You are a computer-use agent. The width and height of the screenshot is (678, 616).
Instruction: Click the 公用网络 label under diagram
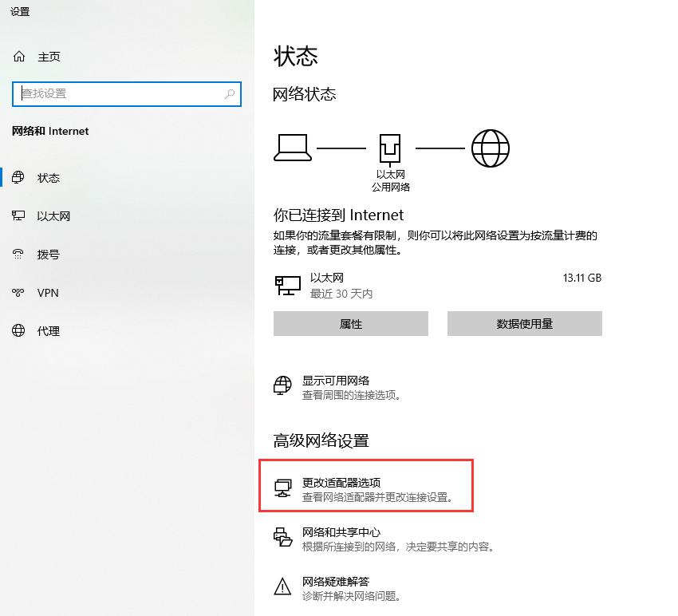[391, 187]
